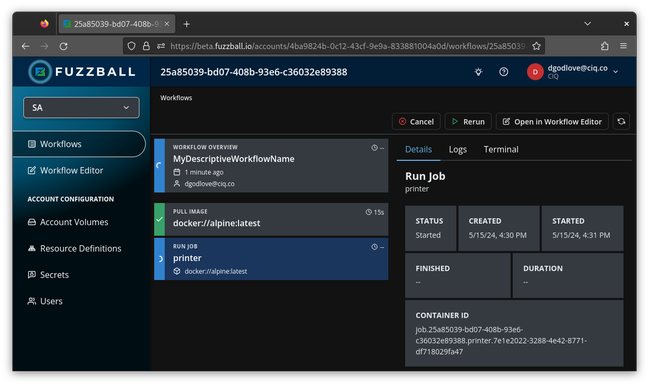Image resolution: width=650 pixels, height=386 pixels.
Task: Click the Fuzzball logo icon
Action: pyautogui.click(x=40, y=72)
